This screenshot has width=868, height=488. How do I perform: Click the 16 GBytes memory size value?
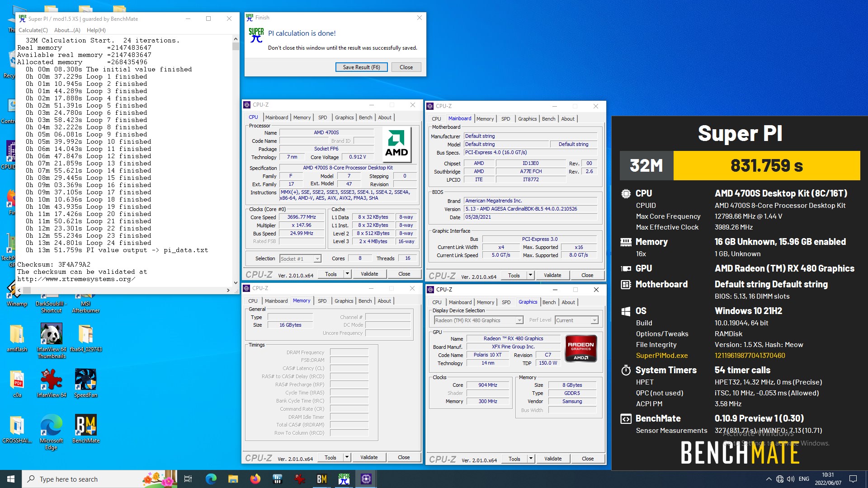click(x=290, y=325)
